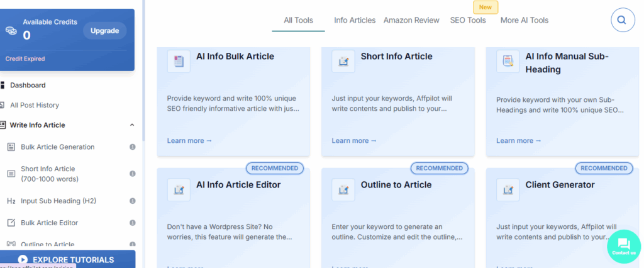Click the AI Info Bulk Article card icon
Viewport: 644px width, 268px height.
tap(179, 61)
